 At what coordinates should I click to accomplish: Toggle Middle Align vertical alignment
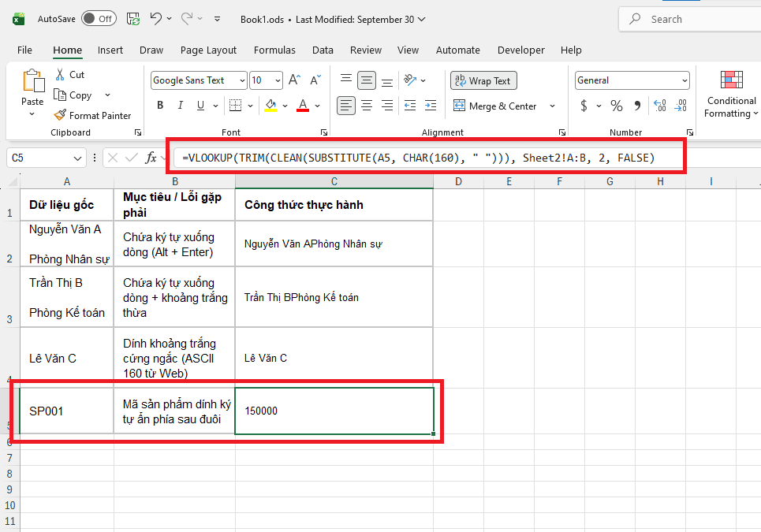367,80
